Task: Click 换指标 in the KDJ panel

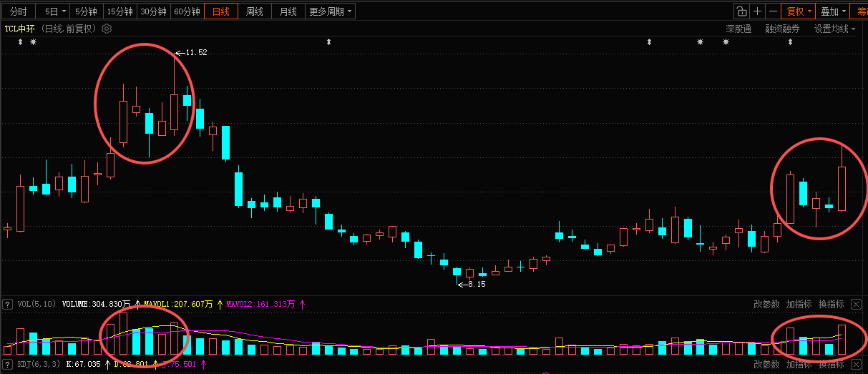Action: click(831, 364)
